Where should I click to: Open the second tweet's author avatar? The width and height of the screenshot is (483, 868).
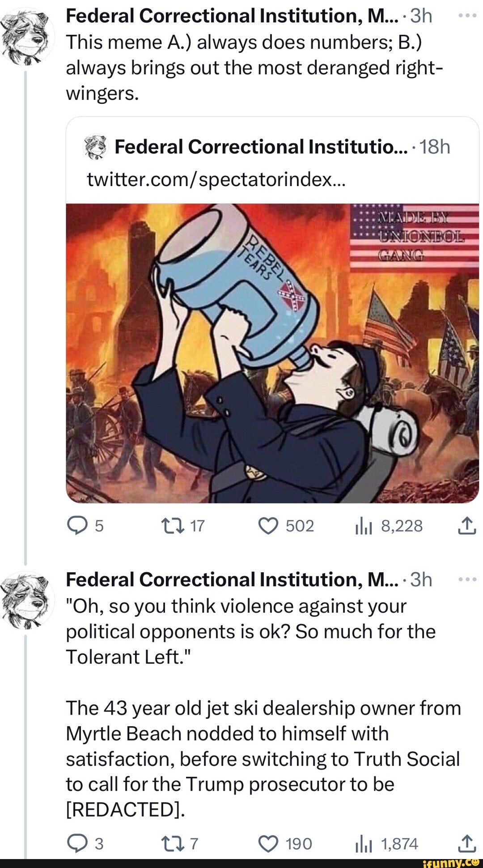click(x=27, y=600)
